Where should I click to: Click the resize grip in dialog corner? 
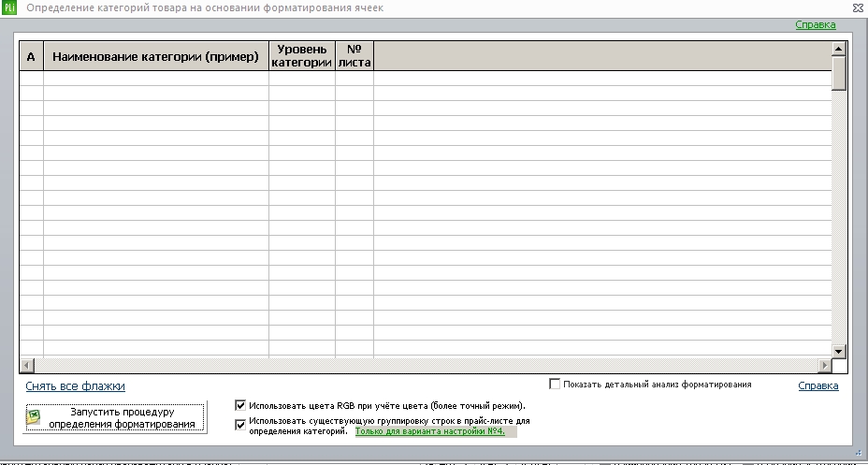click(x=860, y=454)
